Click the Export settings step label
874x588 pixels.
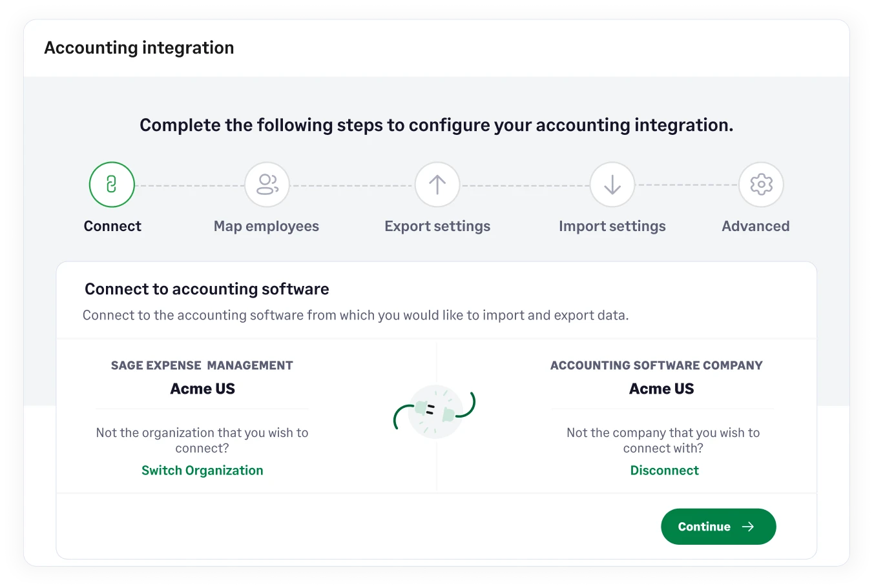[437, 226]
